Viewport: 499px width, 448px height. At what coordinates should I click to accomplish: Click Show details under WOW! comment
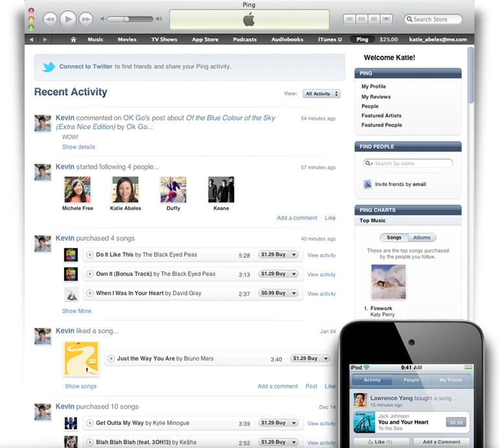(x=78, y=147)
